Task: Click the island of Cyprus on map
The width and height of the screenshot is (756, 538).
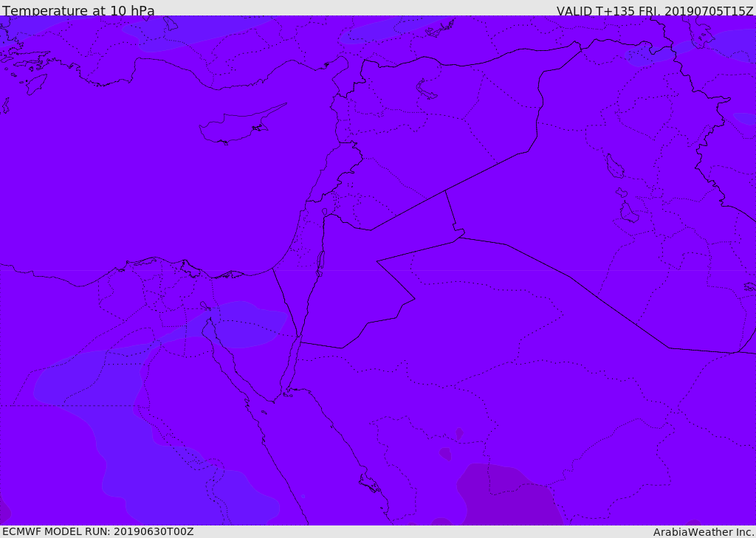Action: [x=241, y=125]
